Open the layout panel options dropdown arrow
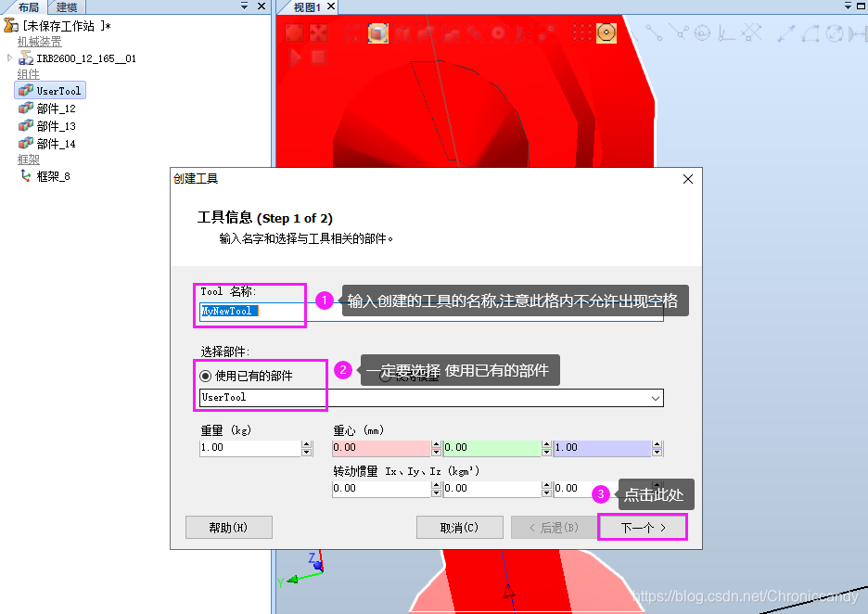This screenshot has height=614, width=868. (245, 6)
